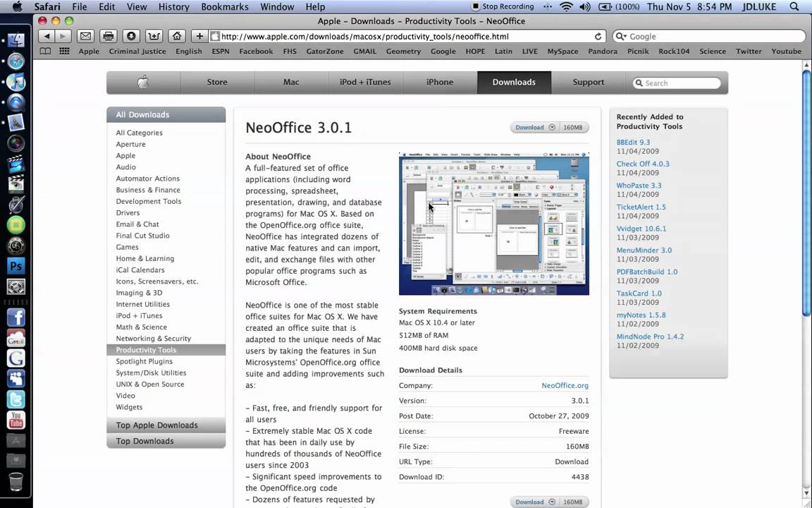The height and width of the screenshot is (508, 812).
Task: Open the Safari File menu
Action: 80,7
